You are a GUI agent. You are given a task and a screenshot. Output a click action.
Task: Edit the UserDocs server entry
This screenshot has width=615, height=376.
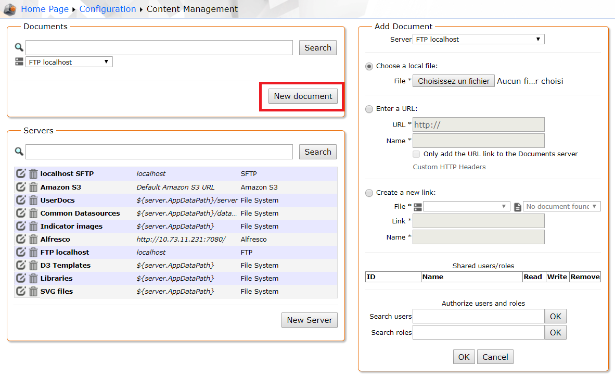point(21,200)
